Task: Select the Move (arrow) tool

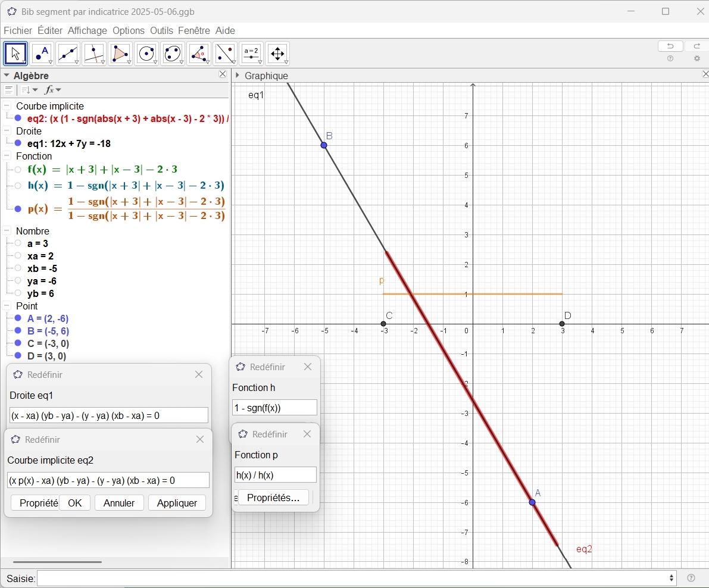Action: click(15, 54)
